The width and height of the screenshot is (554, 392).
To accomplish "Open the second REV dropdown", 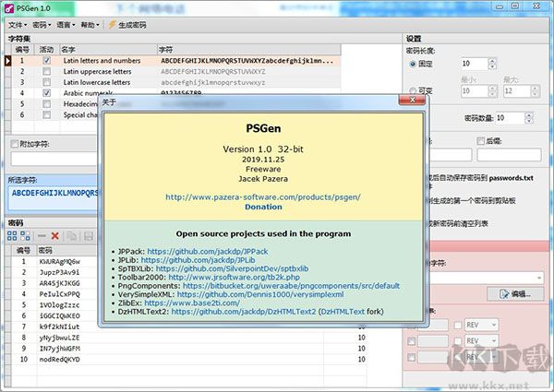I will tap(481, 341).
